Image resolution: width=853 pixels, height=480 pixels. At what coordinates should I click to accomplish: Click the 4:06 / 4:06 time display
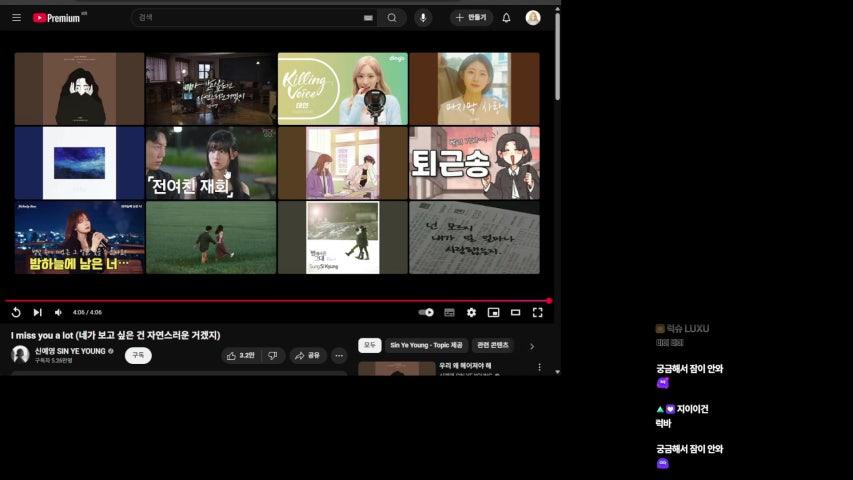[87, 312]
